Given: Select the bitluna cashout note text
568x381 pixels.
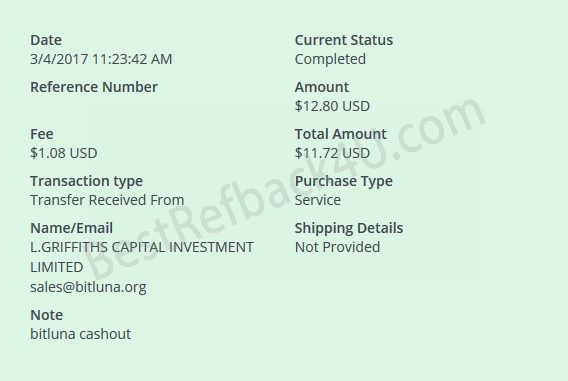Looking at the screenshot, I should 80,334.
